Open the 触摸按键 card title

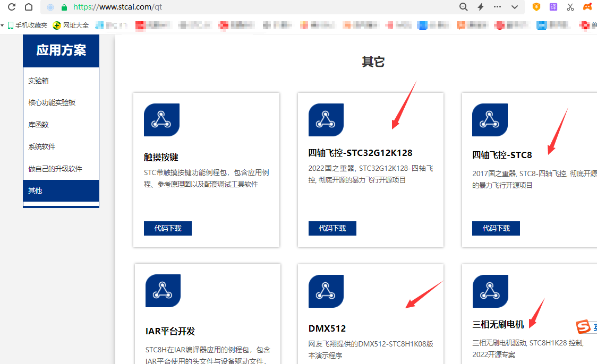(161, 157)
